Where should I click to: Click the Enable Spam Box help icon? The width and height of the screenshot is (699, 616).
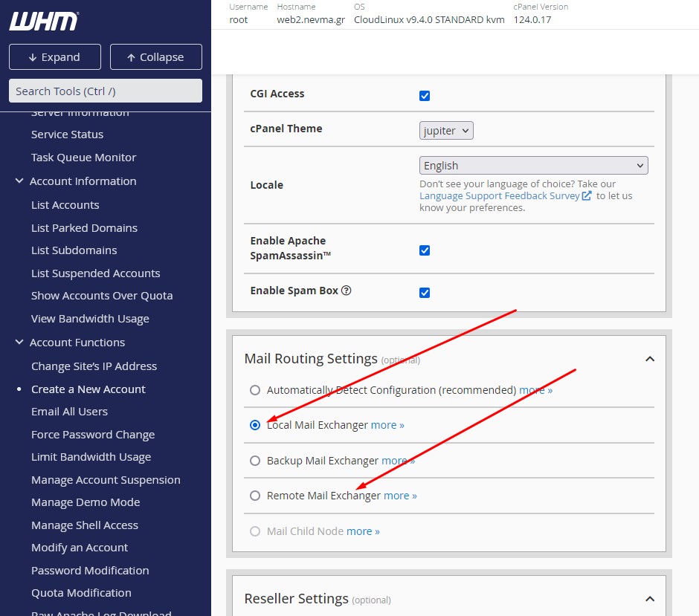point(346,291)
